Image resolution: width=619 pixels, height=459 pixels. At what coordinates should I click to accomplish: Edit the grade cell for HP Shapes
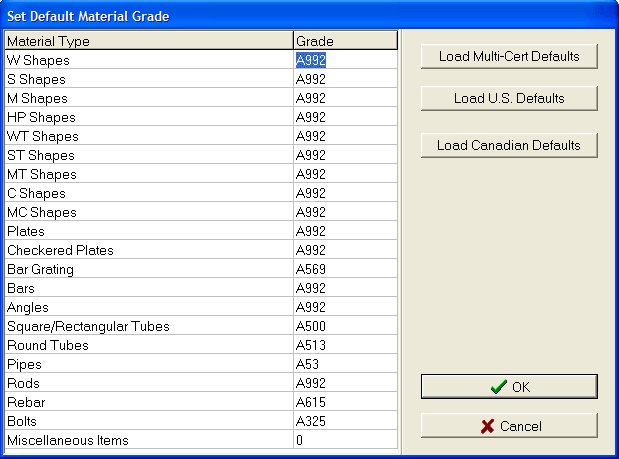pyautogui.click(x=345, y=117)
